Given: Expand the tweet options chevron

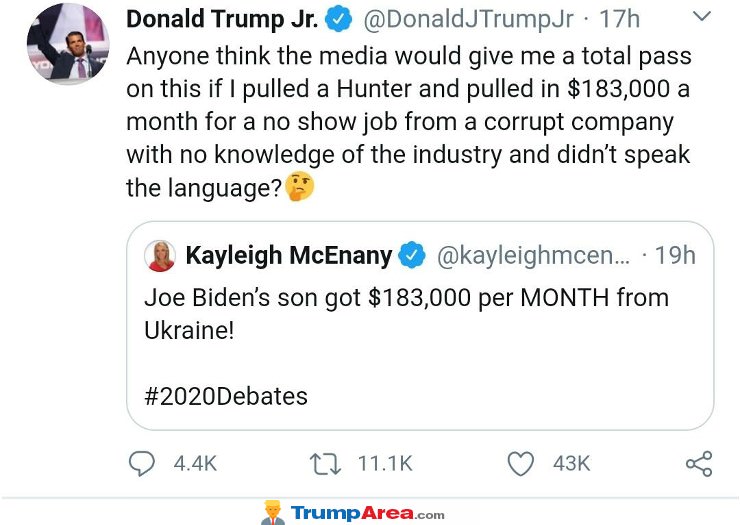Looking at the screenshot, I should [x=702, y=17].
